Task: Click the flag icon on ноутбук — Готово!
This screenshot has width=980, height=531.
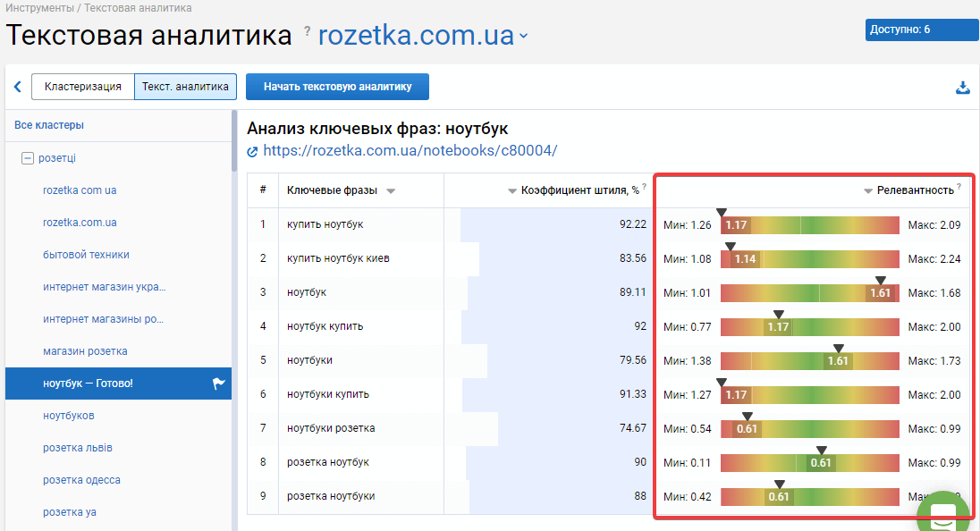Action: click(x=218, y=383)
